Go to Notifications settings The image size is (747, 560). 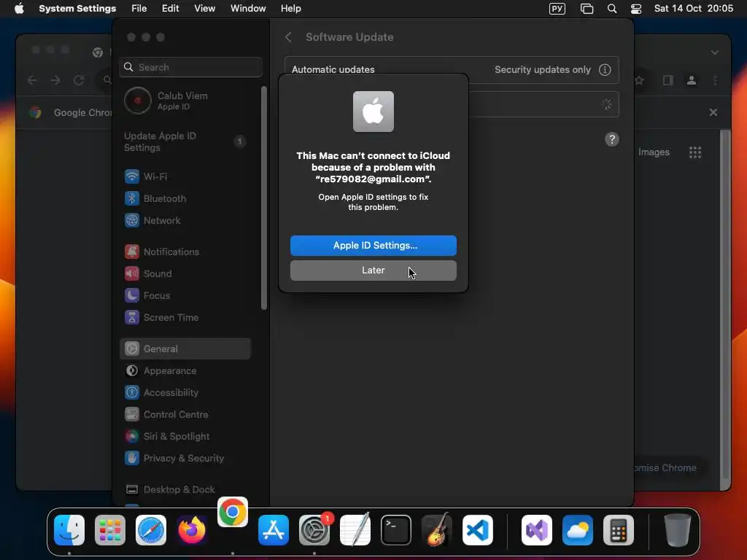click(185, 252)
